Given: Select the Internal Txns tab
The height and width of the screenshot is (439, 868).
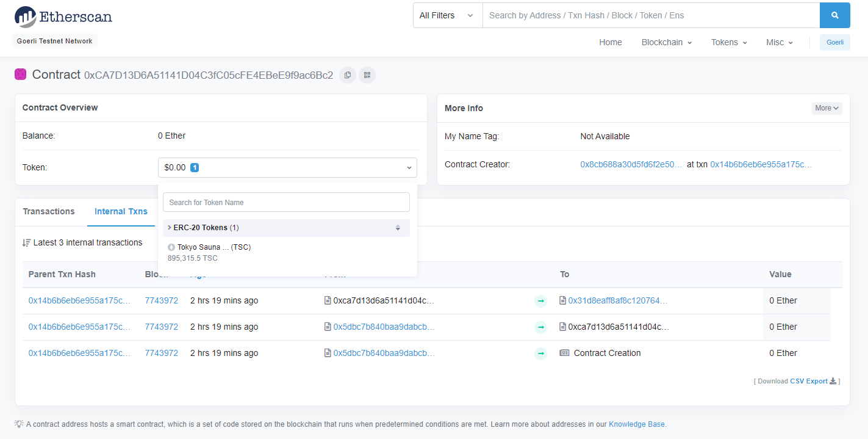Looking at the screenshot, I should [121, 211].
